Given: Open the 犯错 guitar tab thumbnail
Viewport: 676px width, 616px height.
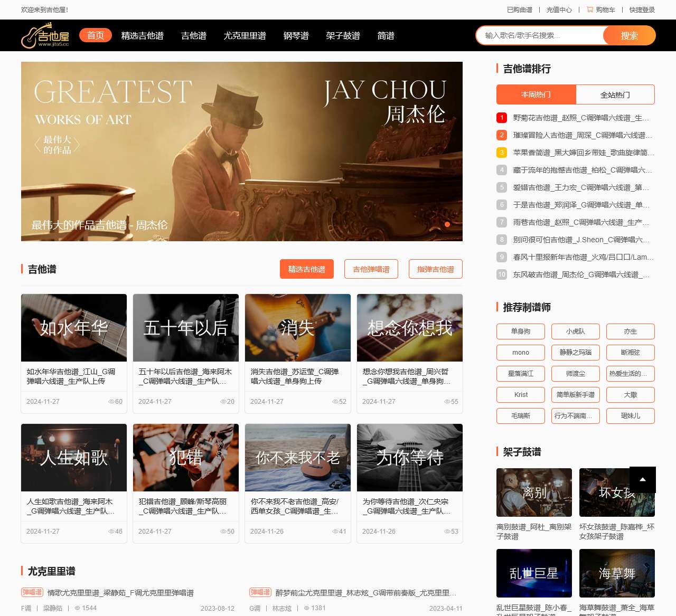Looking at the screenshot, I should (x=186, y=458).
